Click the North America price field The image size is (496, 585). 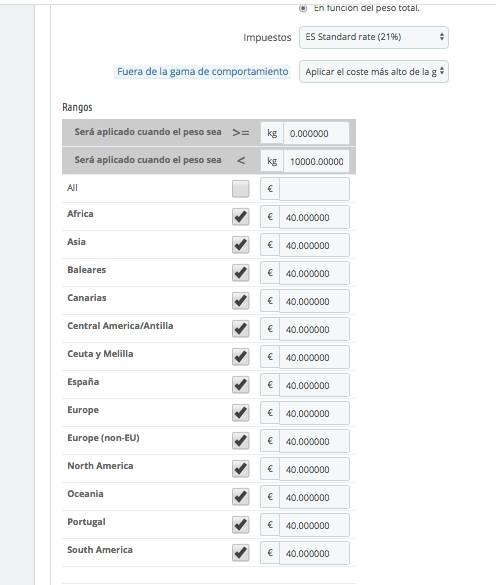(314, 469)
